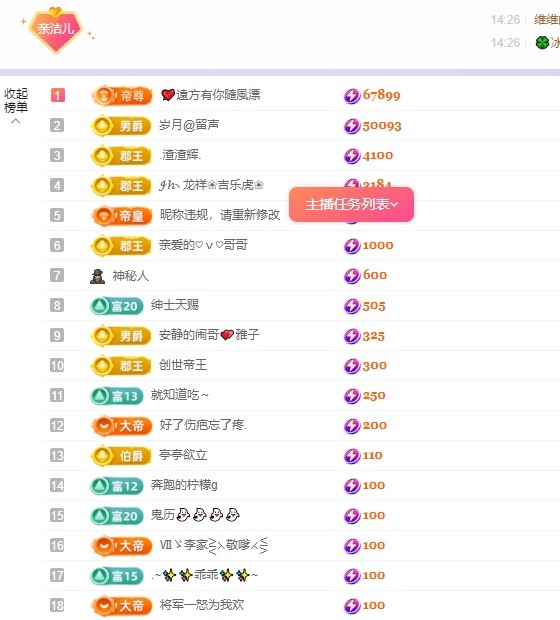Select the name 奔跑的柠檬g
The width and height of the screenshot is (560, 620).
pos(184,485)
